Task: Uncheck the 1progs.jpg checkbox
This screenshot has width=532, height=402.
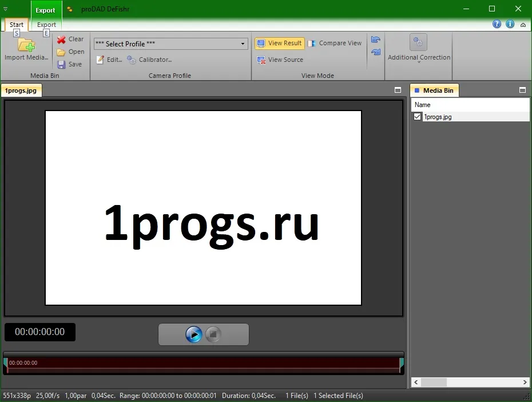Action: tap(418, 117)
